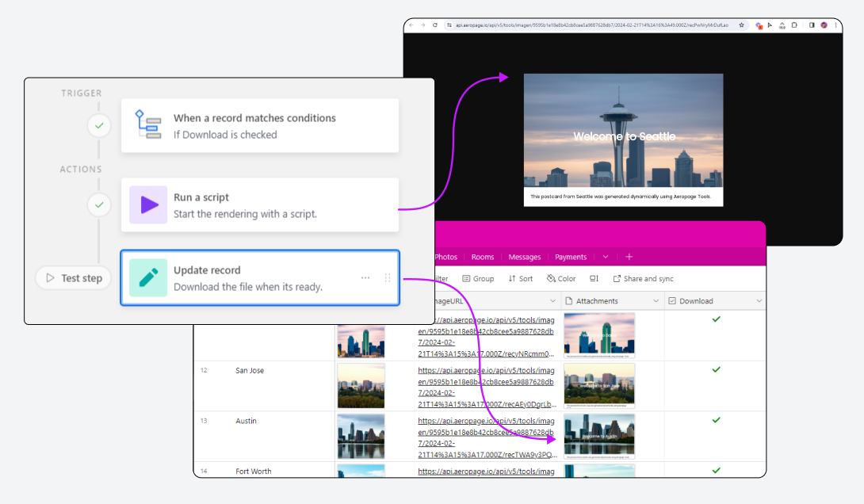
Task: Open site information icon beside the URL
Action: [449, 25]
